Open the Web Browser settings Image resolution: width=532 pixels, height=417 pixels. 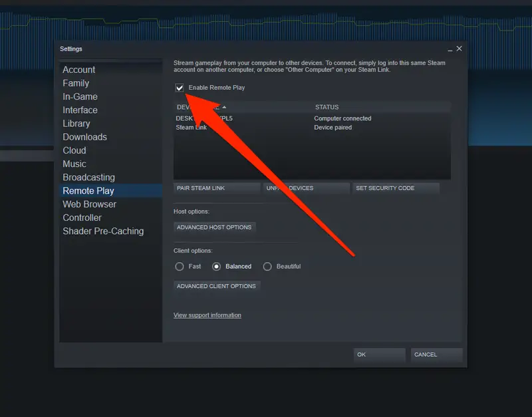pyautogui.click(x=89, y=204)
